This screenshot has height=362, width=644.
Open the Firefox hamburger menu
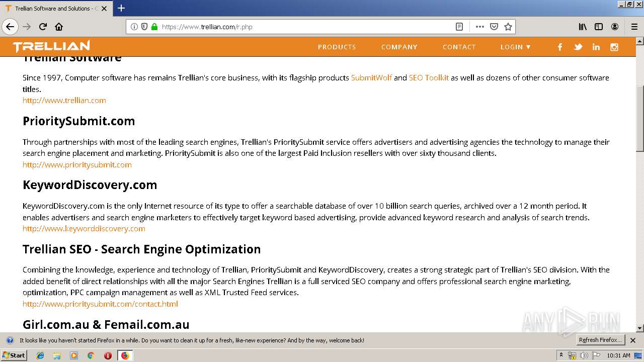[x=634, y=27]
